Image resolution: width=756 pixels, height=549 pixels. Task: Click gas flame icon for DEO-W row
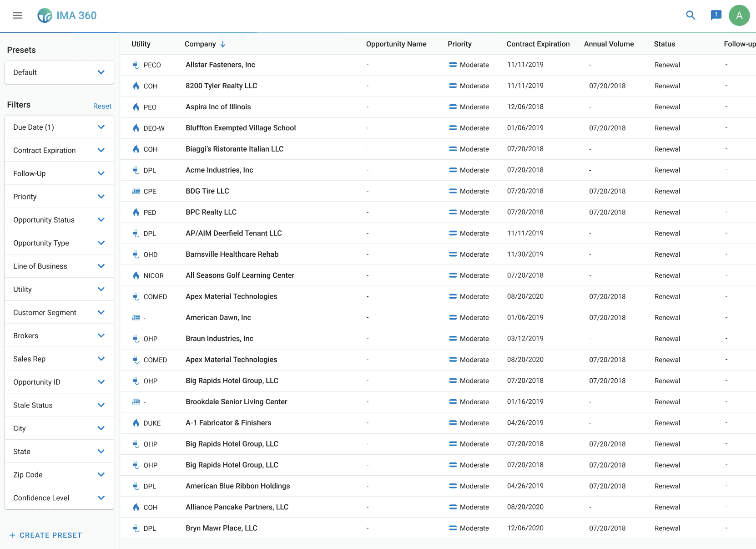(136, 128)
